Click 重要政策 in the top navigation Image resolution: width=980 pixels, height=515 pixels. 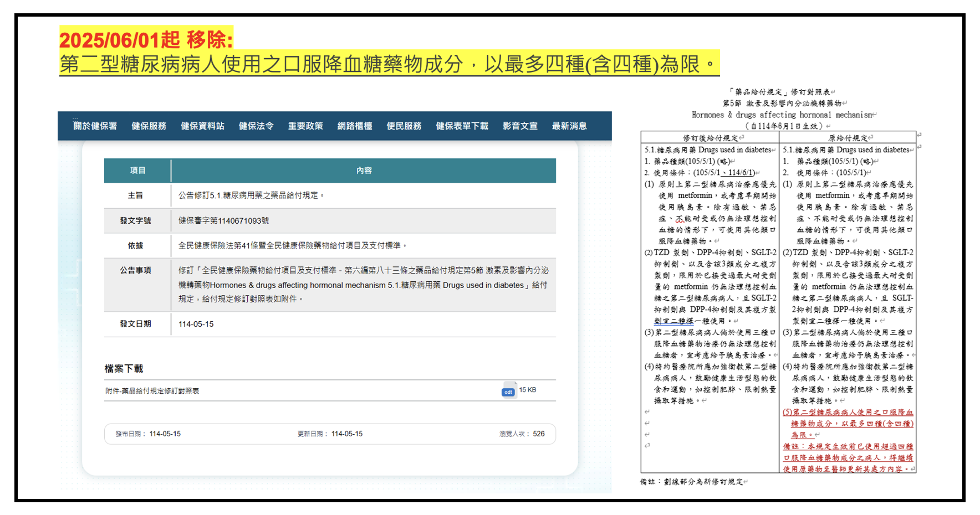point(305,126)
